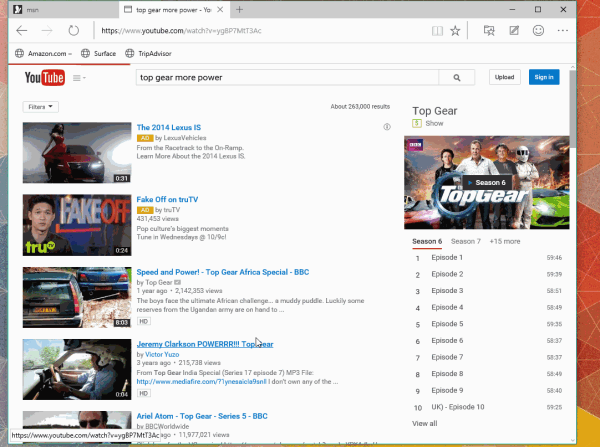600x447 pixels.
Task: Click the Lexus ad video thumbnail
Action: pyautogui.click(x=77, y=153)
